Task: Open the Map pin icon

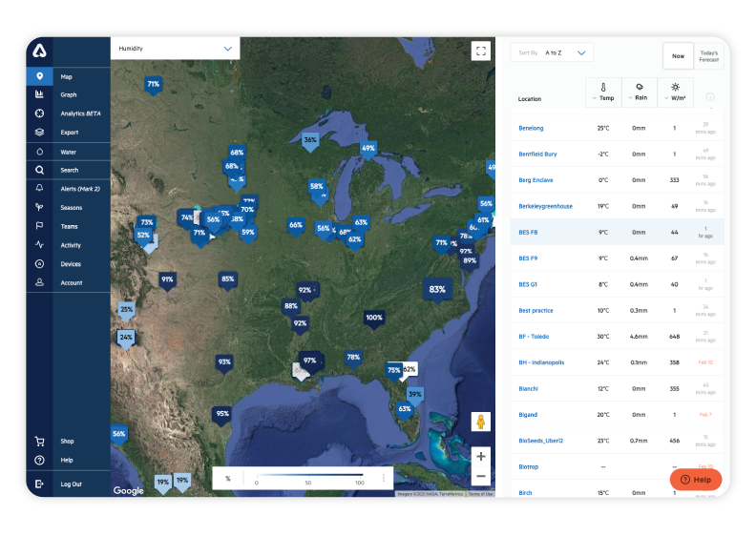Action: (39, 76)
